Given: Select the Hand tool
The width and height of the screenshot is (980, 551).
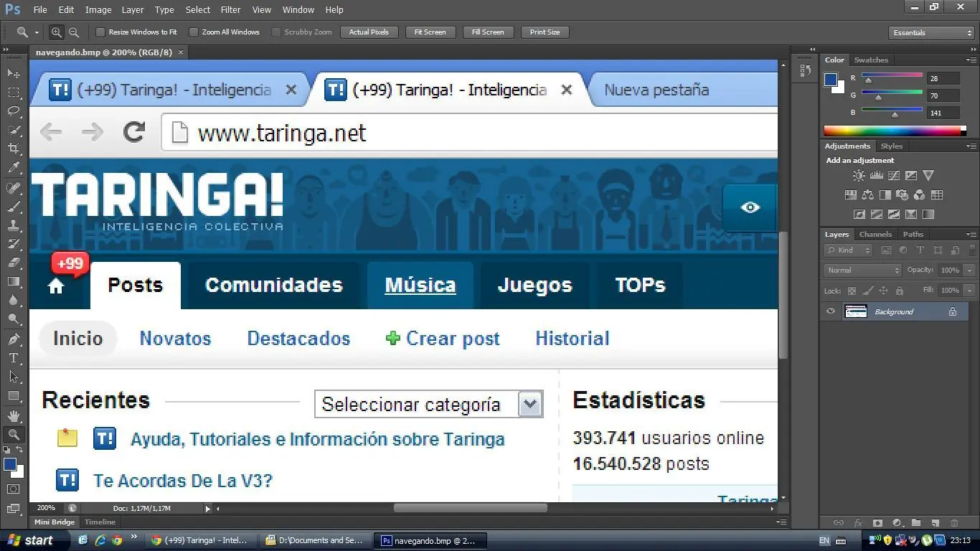Looking at the screenshot, I should tap(14, 416).
